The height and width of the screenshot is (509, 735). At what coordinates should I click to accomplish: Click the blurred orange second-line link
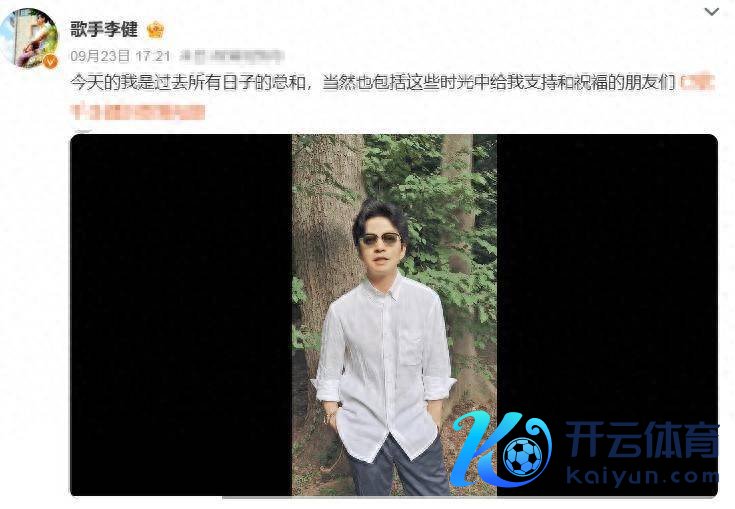138,112
